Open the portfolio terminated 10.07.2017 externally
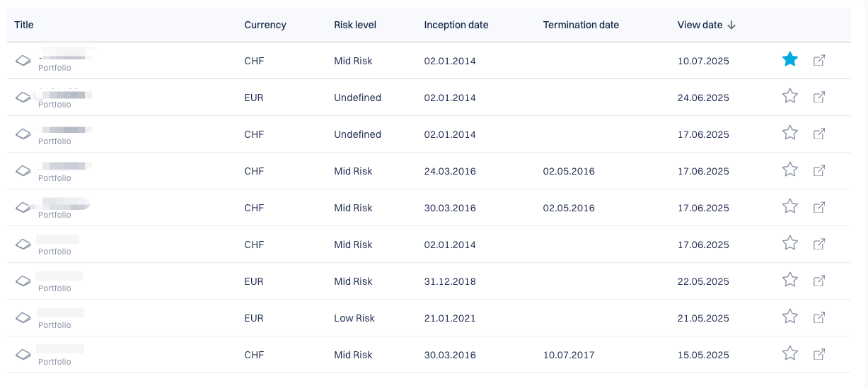Image resolution: width=868 pixels, height=388 pixels. click(x=819, y=354)
